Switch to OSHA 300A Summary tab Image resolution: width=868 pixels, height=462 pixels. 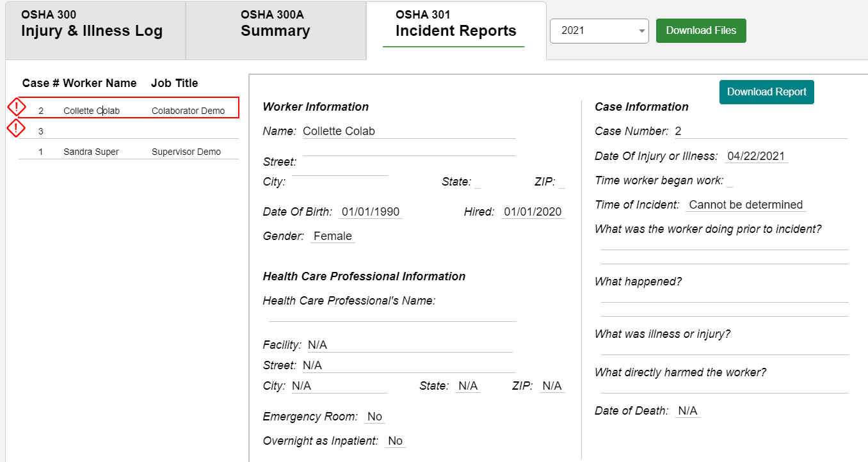(x=276, y=31)
